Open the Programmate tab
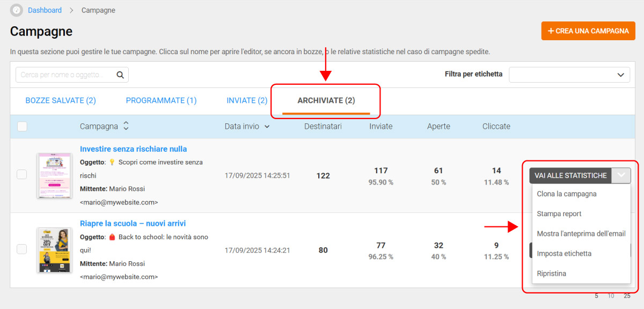The height and width of the screenshot is (309, 644). pyautogui.click(x=161, y=100)
